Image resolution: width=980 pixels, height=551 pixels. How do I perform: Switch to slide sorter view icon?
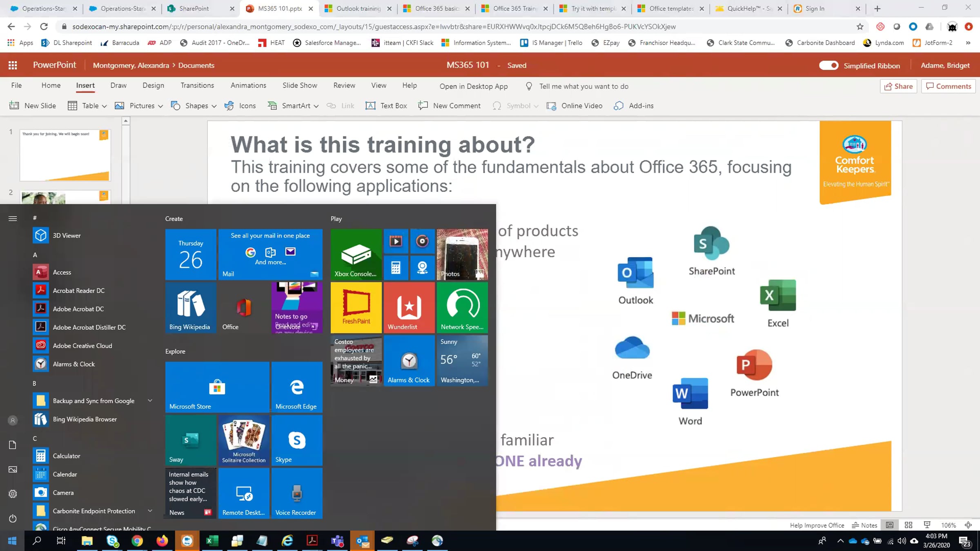pyautogui.click(x=909, y=525)
